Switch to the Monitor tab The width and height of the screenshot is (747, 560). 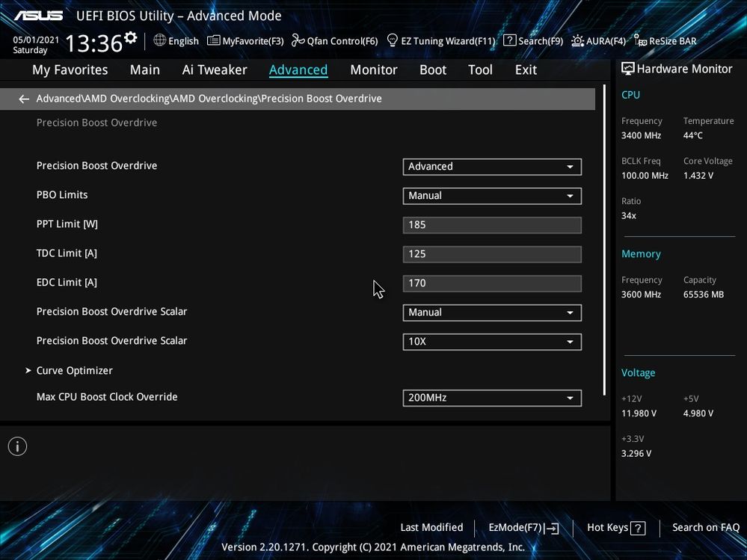tap(374, 70)
